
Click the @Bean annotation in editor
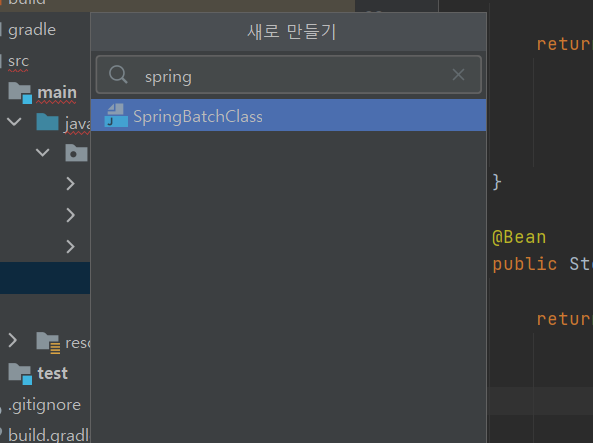(519, 238)
